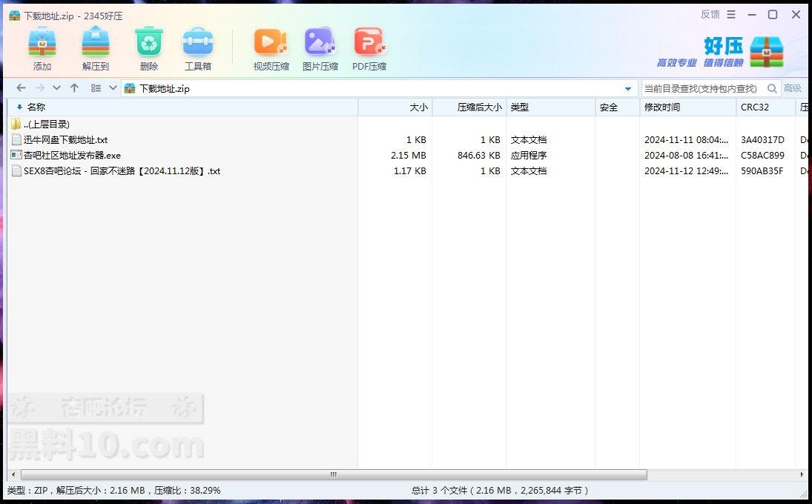Go up one directory level arrow
The height and width of the screenshot is (504, 812).
[x=75, y=88]
